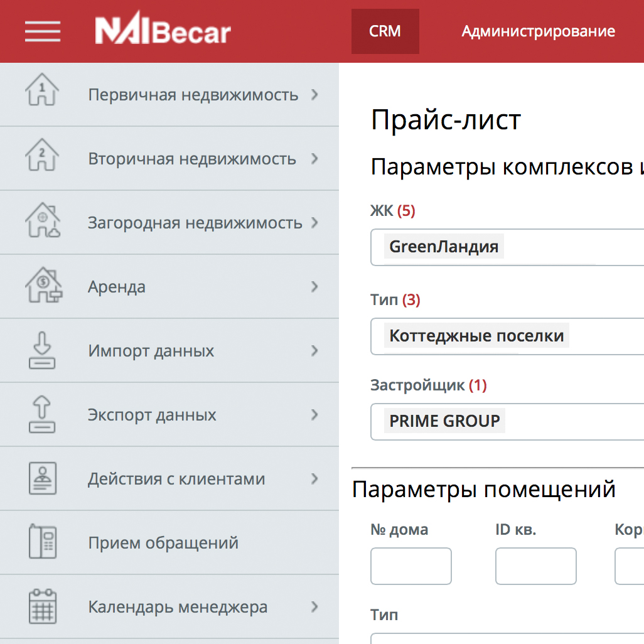Open Загородная недвижимость menu item
The width and height of the screenshot is (644, 644).
pos(169,223)
